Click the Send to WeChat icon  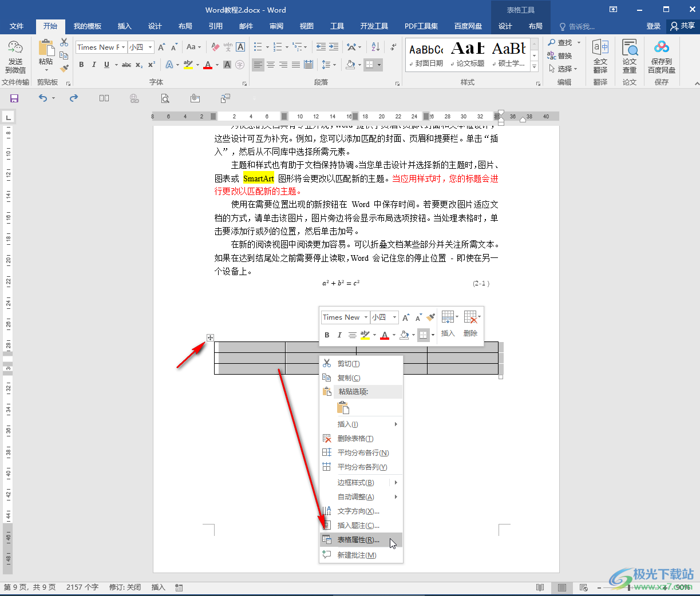click(x=15, y=49)
